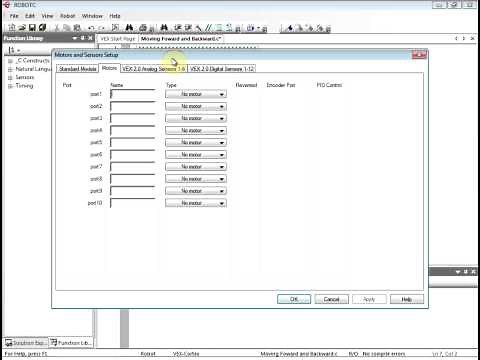Open the port4 motor Type dropdown
The image size is (480, 360).
(196, 131)
